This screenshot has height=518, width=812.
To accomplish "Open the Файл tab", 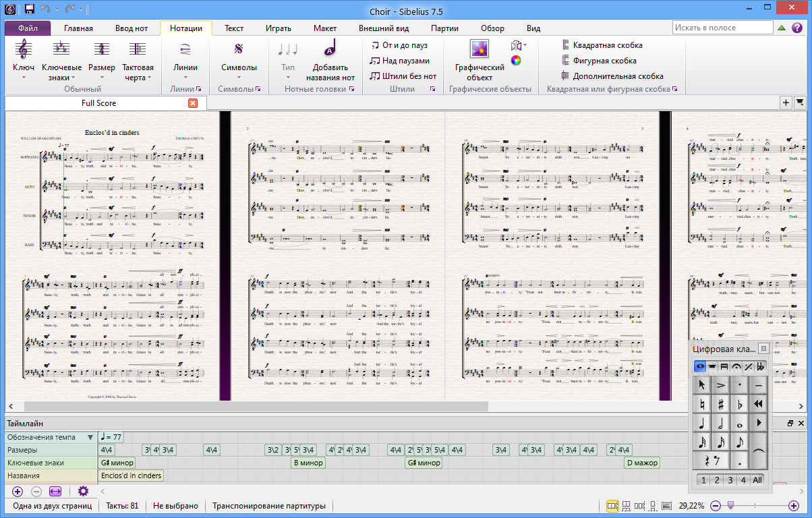I will click(28, 28).
